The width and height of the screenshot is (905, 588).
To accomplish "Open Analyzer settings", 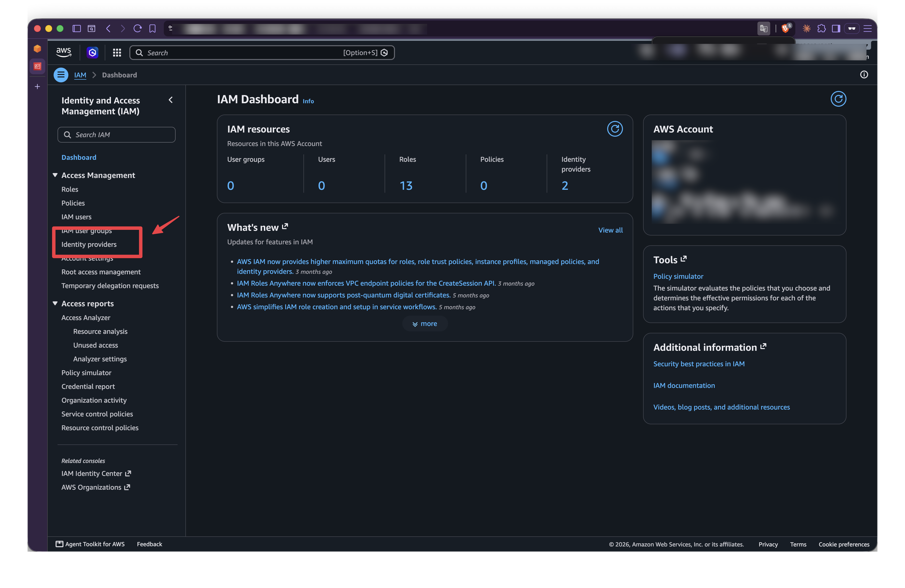I will click(x=100, y=359).
